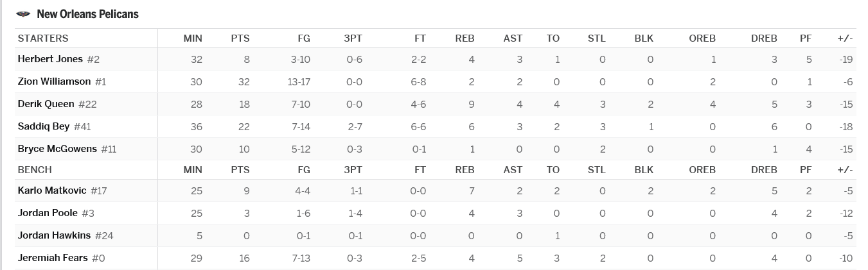Select Jordan Hawkins name link
The image size is (868, 270).
[54, 235]
